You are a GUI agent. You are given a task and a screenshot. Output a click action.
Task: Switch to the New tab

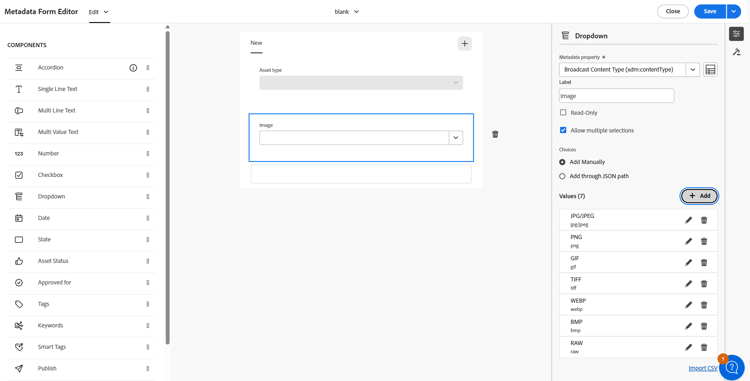click(256, 43)
